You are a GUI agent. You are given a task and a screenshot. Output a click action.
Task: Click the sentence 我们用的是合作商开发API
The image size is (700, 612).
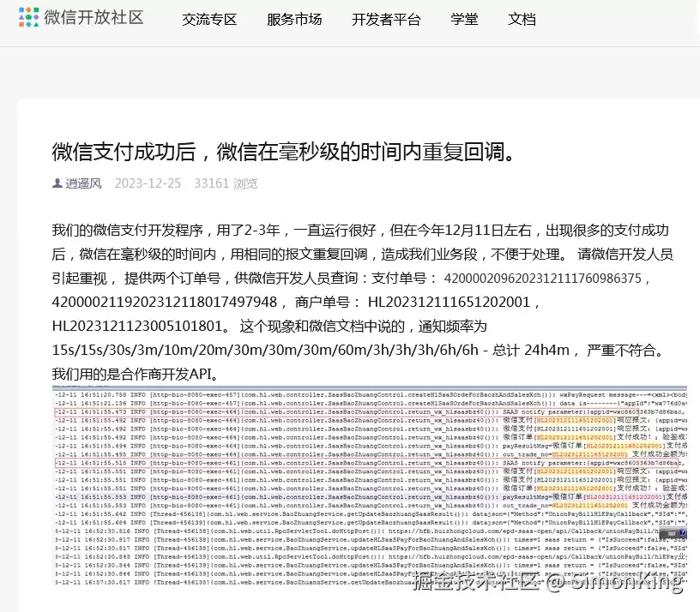pos(135,374)
